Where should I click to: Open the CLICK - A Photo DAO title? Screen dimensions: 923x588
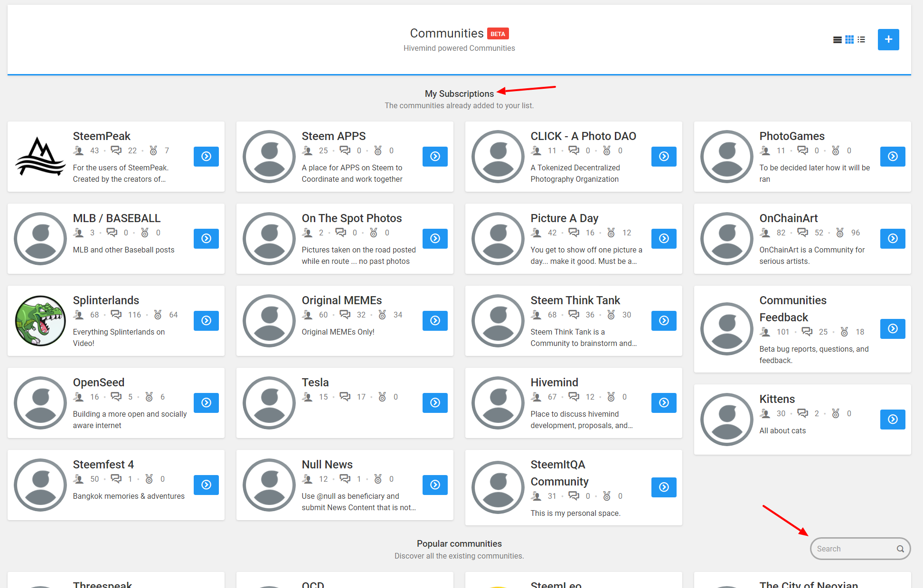point(584,136)
